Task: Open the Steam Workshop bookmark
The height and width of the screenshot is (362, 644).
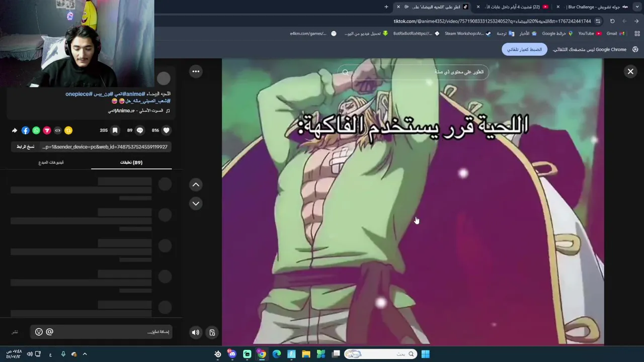Action: point(468,34)
